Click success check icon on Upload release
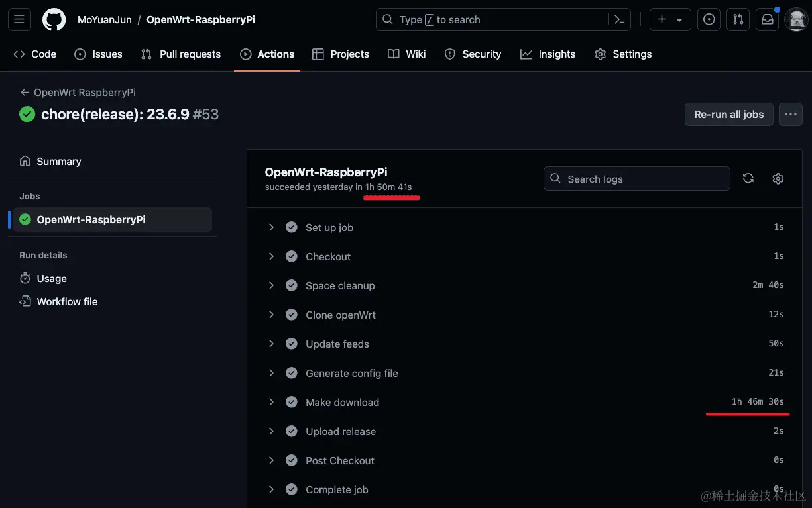This screenshot has height=508, width=812. tap(291, 431)
